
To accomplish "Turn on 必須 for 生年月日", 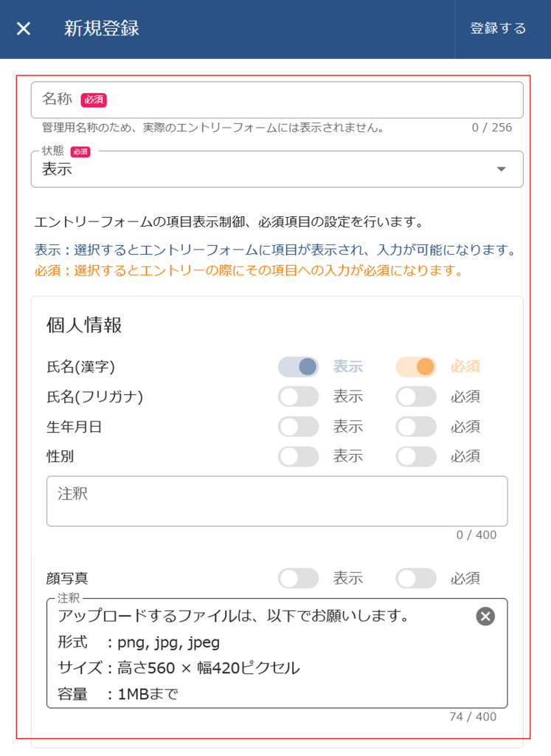I will 417,427.
